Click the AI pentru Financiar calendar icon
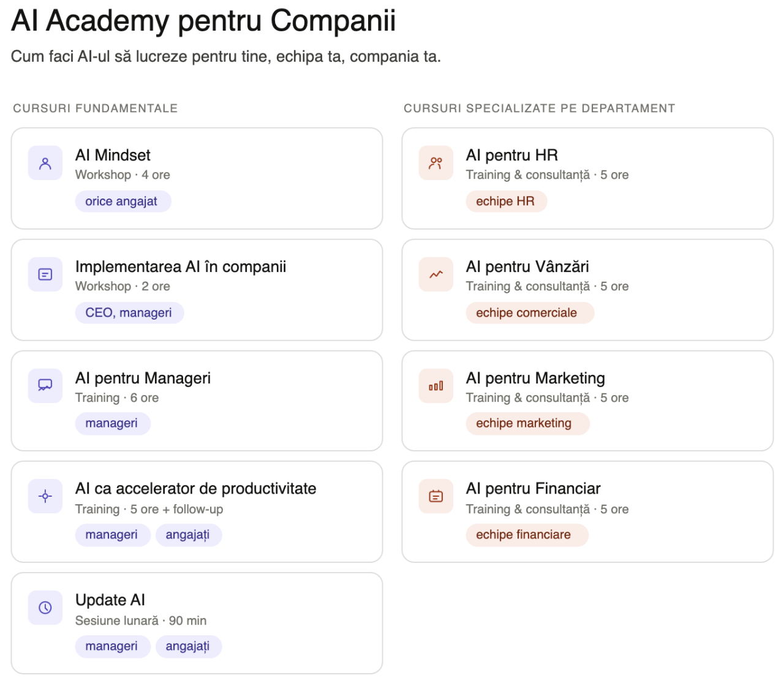The width and height of the screenshot is (784, 686). click(436, 496)
